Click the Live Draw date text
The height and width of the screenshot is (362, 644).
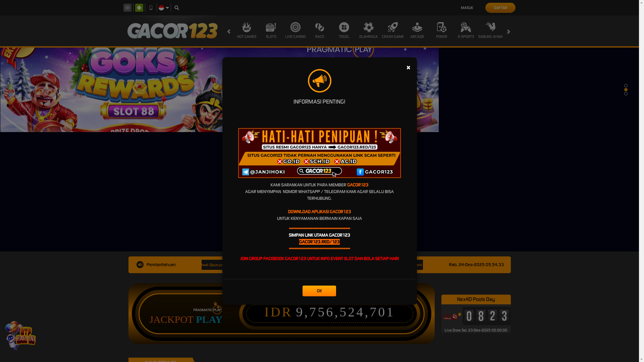(476, 330)
